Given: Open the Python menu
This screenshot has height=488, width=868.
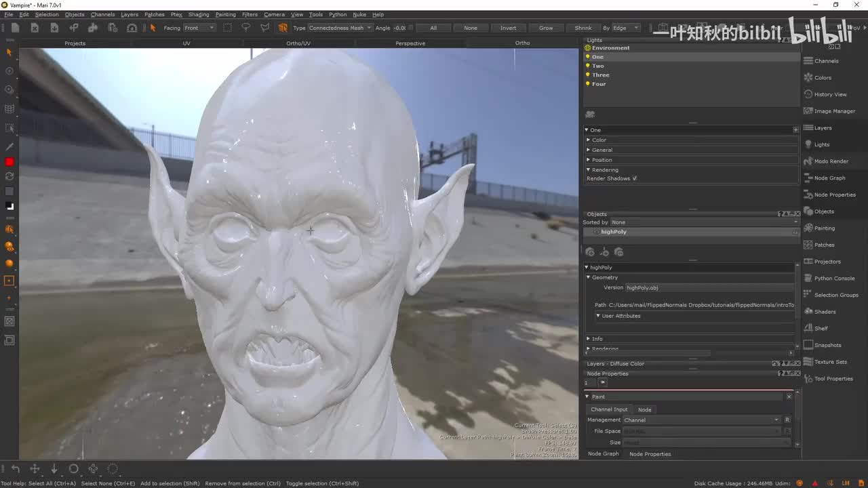Looking at the screenshot, I should [338, 14].
